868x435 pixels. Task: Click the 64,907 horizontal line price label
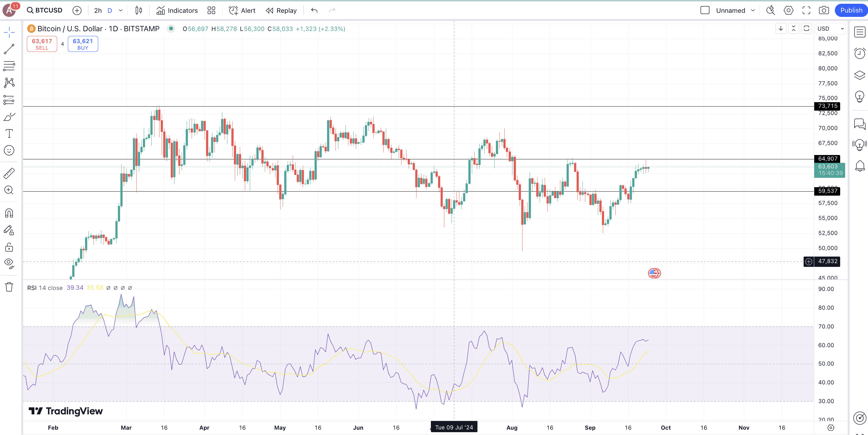[x=827, y=158]
